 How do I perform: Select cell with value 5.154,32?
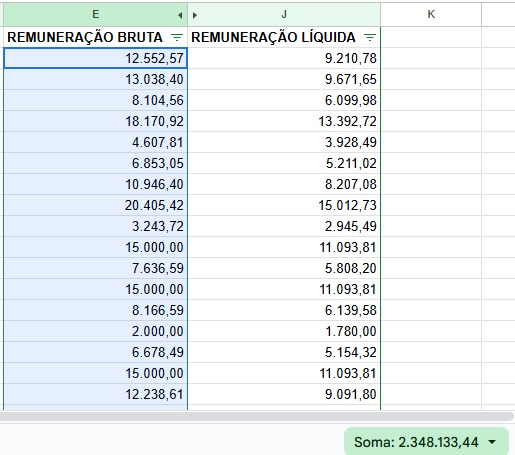point(284,352)
